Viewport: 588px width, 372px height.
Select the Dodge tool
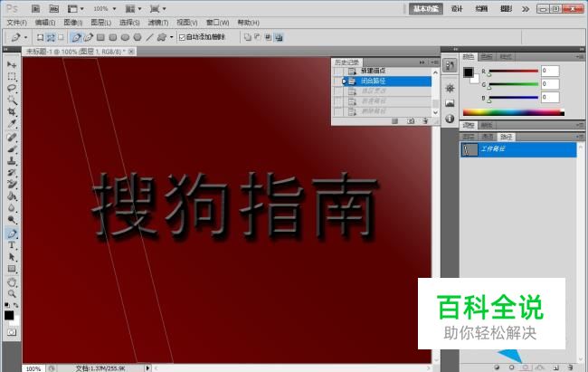(12, 220)
